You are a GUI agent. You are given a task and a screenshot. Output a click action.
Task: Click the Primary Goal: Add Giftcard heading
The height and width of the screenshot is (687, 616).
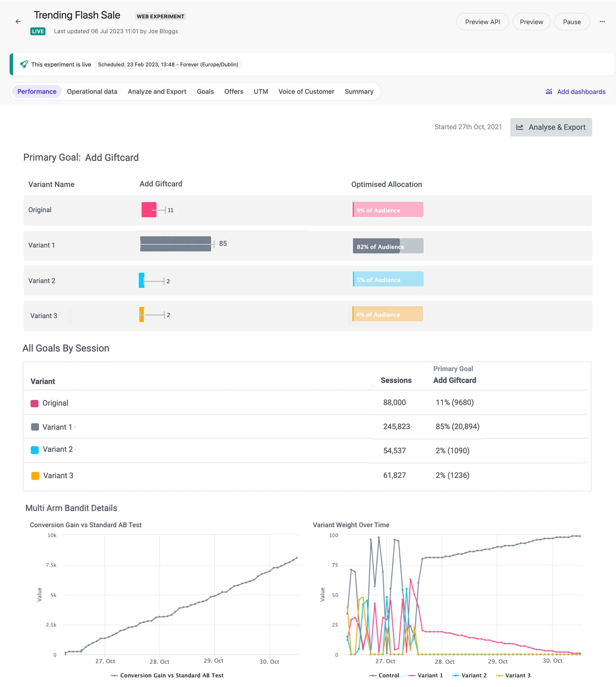click(81, 157)
